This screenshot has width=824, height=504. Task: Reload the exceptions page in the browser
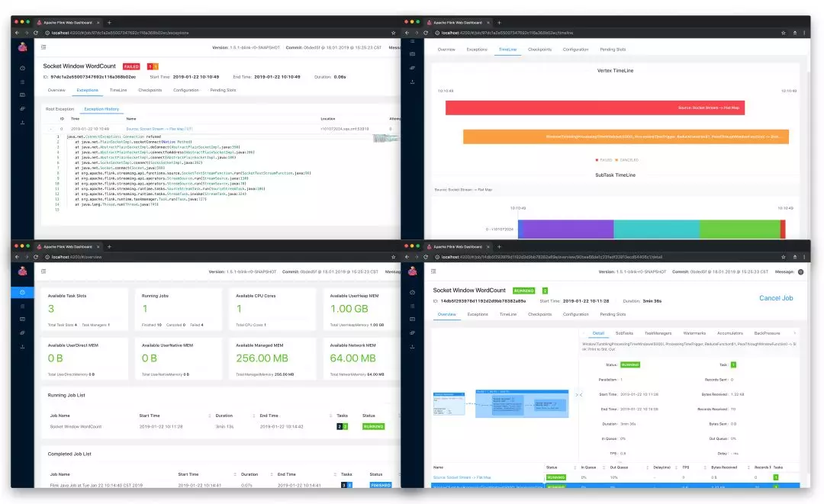[x=36, y=33]
